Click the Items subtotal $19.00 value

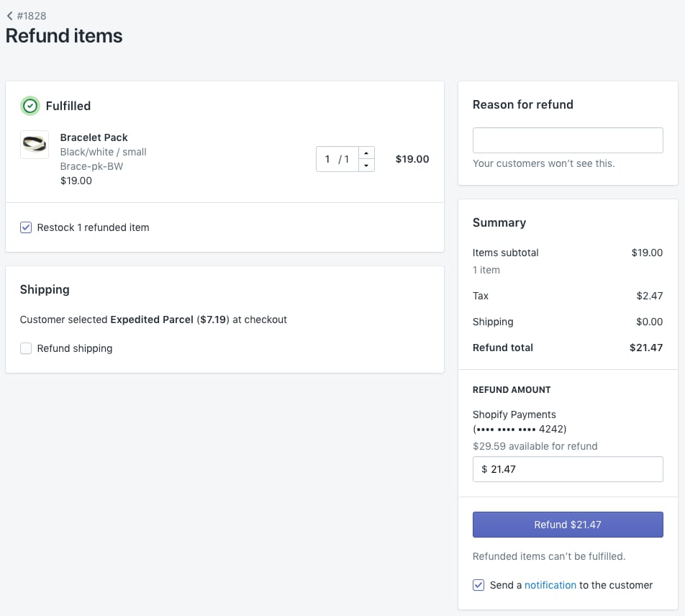tap(647, 253)
